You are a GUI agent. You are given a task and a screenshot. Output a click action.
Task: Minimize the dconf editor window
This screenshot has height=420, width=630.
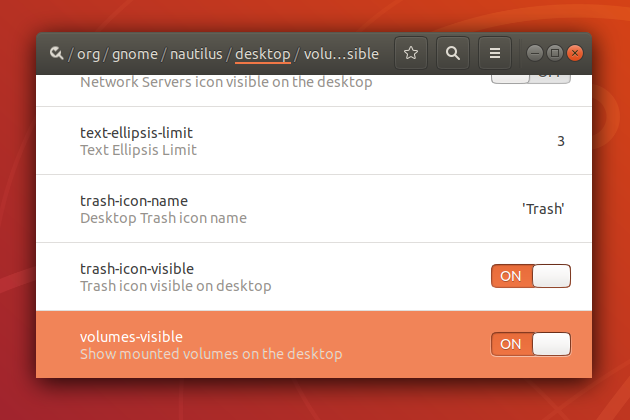coord(535,53)
